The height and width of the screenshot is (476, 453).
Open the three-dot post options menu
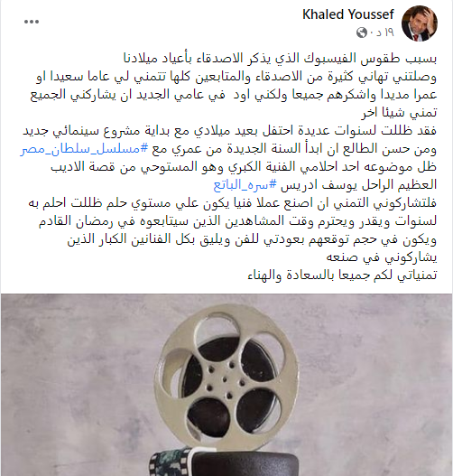click(x=32, y=22)
